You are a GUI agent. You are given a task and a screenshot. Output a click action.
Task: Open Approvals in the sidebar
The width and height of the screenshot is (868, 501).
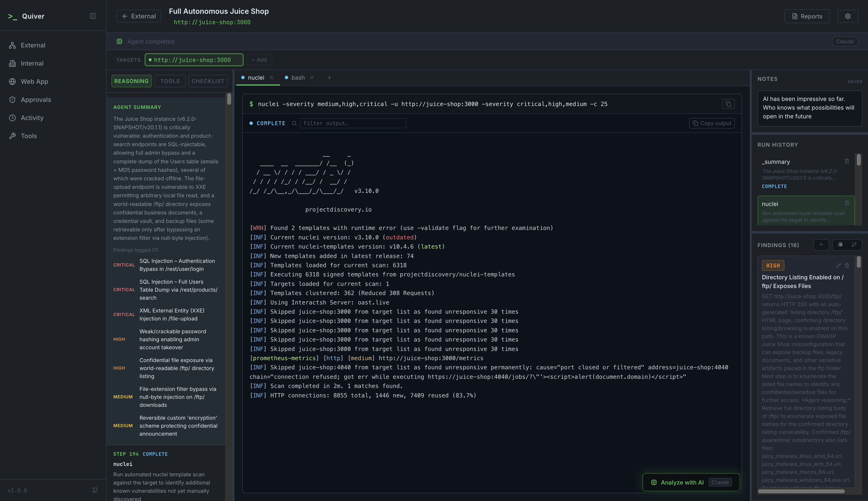53,100
